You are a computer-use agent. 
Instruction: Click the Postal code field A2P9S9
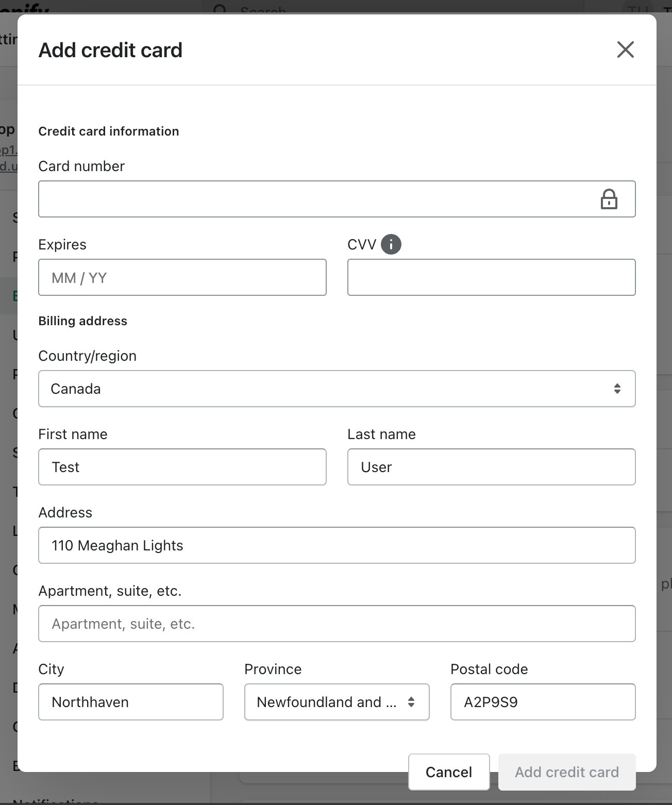click(543, 702)
